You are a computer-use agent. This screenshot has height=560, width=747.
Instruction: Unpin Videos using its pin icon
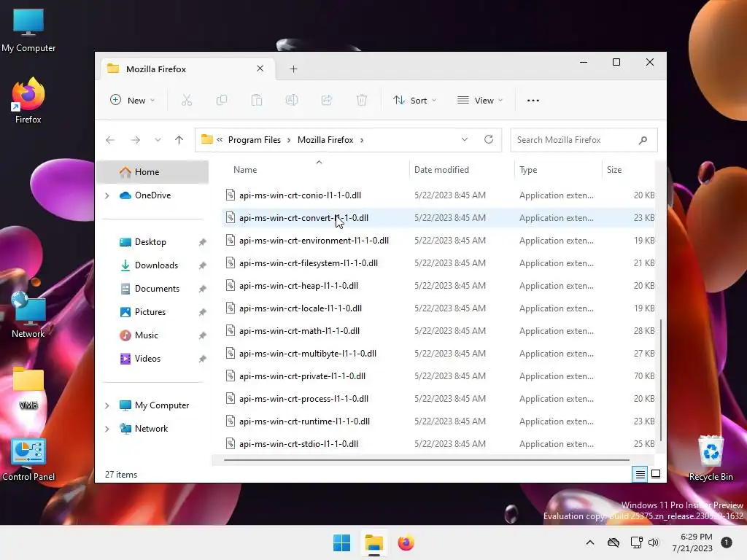tap(203, 359)
